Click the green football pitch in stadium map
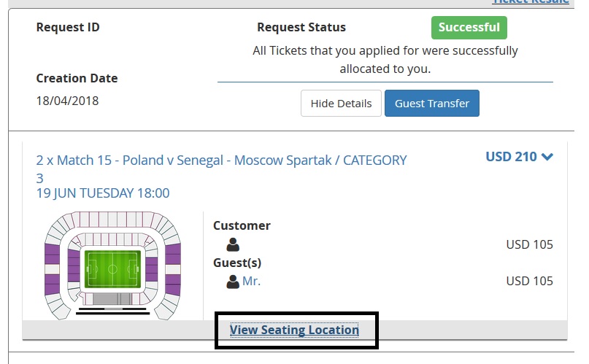Screen dimensions: 589x364 112,269
